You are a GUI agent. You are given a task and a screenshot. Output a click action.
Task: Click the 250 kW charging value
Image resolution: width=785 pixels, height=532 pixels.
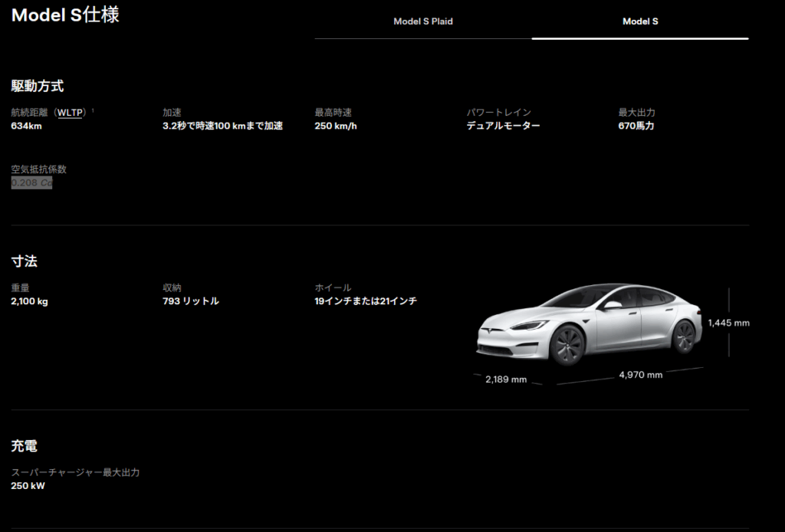(x=28, y=486)
